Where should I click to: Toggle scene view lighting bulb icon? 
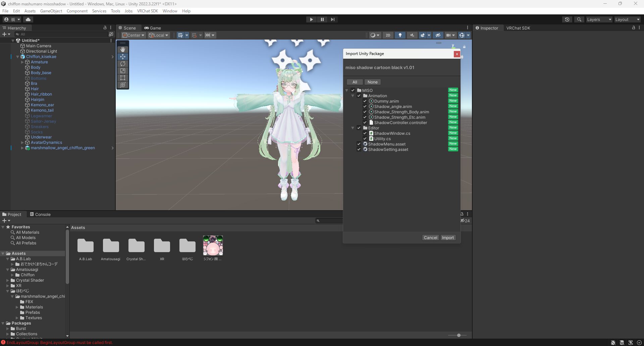400,35
